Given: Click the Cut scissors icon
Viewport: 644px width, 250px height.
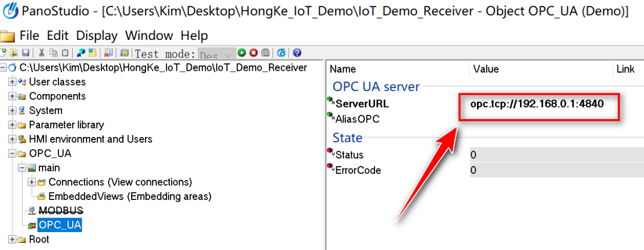Looking at the screenshot, I should pos(42,53).
